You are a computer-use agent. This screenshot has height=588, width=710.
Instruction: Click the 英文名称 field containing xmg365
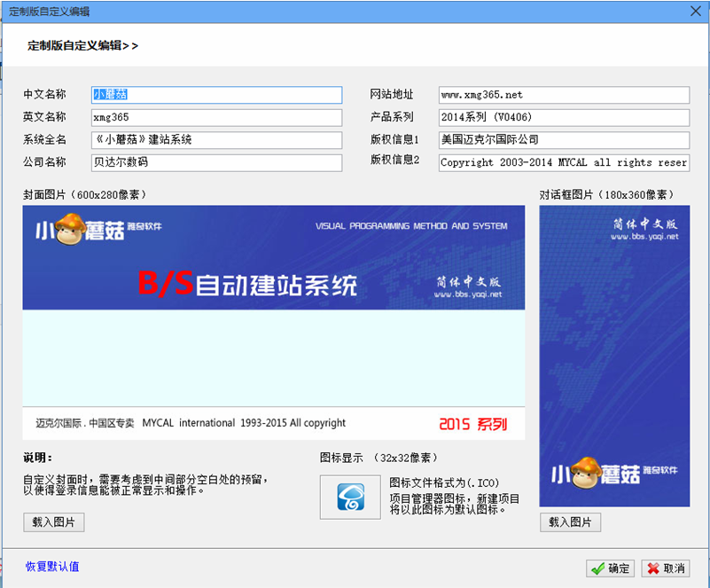216,117
